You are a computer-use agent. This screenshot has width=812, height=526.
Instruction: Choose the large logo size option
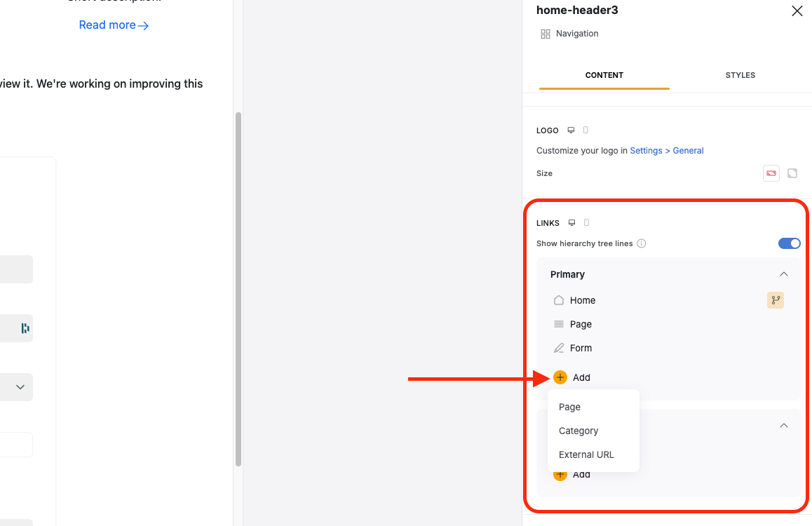(x=792, y=173)
